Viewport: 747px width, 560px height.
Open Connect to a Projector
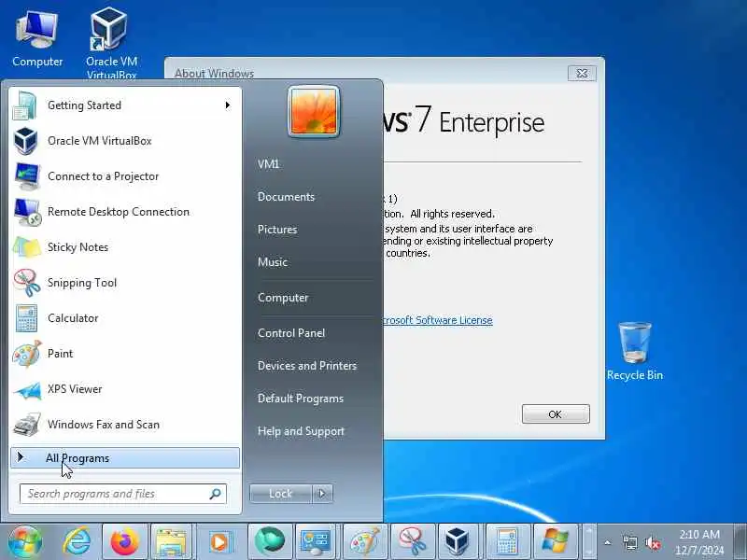pyautogui.click(x=125, y=176)
